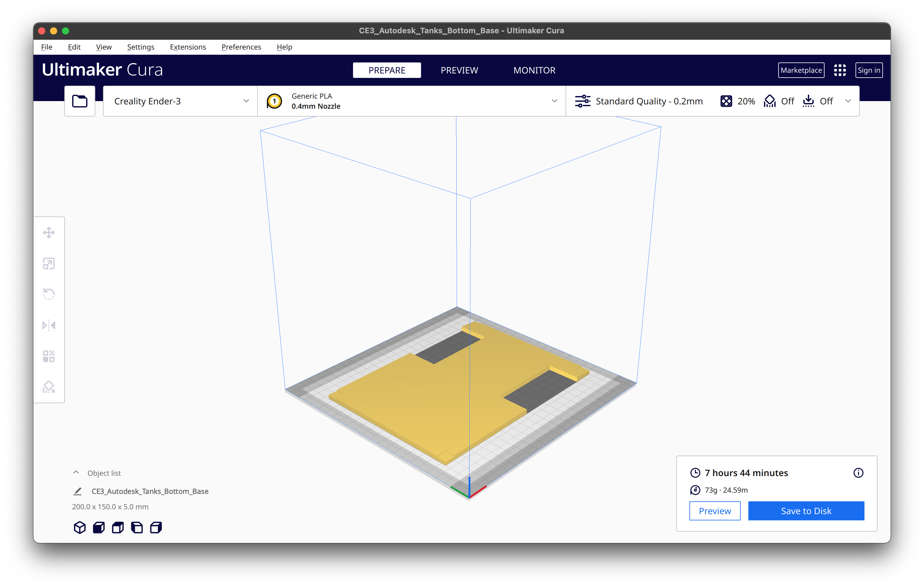Rename object via pencil edit icon

[78, 491]
